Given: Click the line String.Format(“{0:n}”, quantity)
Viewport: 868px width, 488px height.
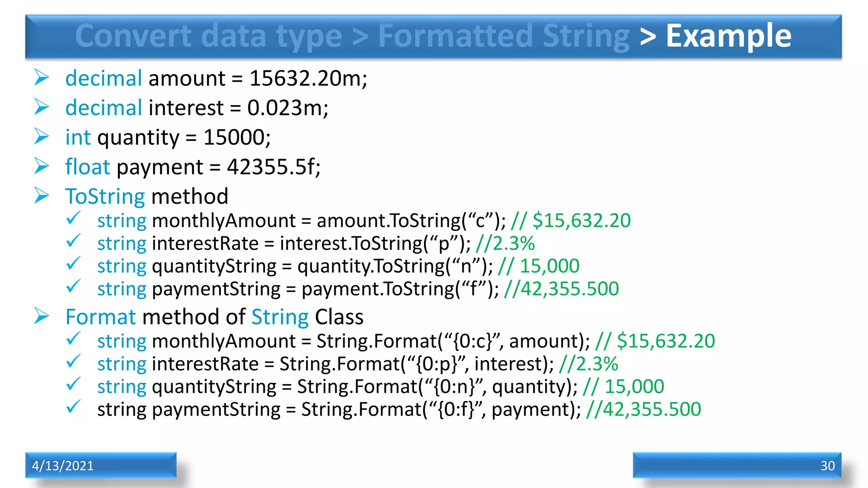Looking at the screenshot, I should pos(381,387).
